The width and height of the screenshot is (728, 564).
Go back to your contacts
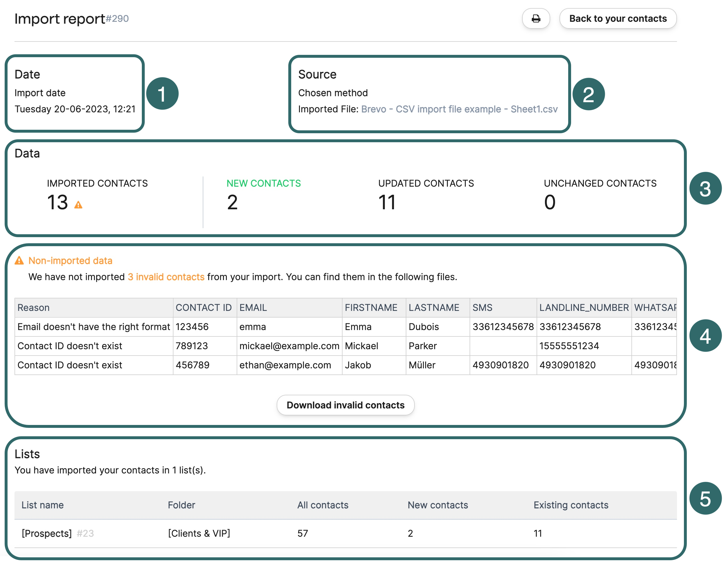click(x=618, y=19)
